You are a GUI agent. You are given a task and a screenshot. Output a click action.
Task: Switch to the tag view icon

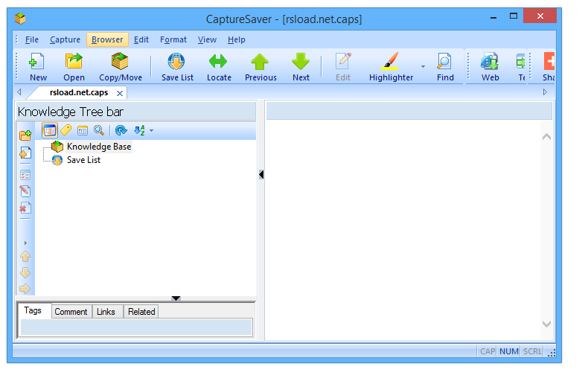click(66, 130)
